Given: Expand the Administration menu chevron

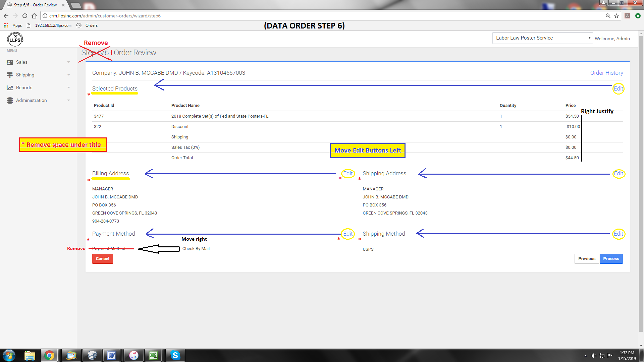Looking at the screenshot, I should pyautogui.click(x=69, y=100).
